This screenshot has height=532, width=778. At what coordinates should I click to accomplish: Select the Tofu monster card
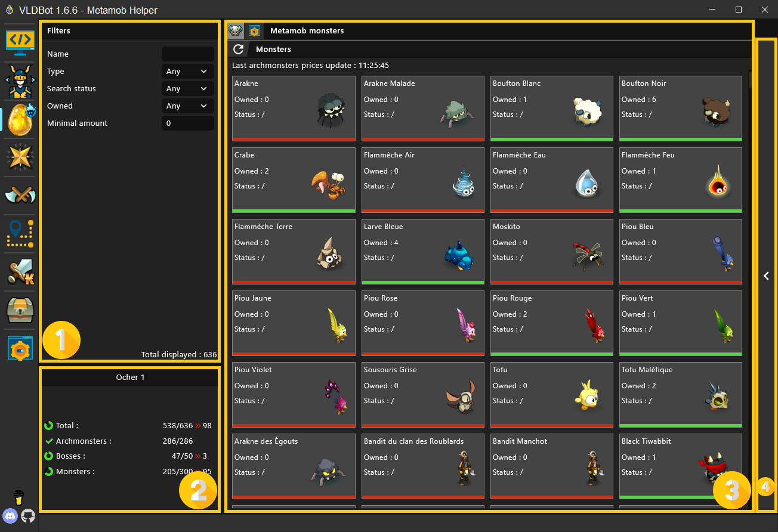(x=552, y=394)
